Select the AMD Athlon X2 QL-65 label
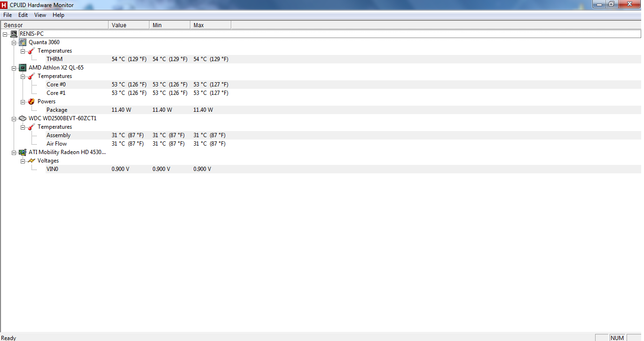Image resolution: width=644 pixels, height=341 pixels. pyautogui.click(x=56, y=68)
